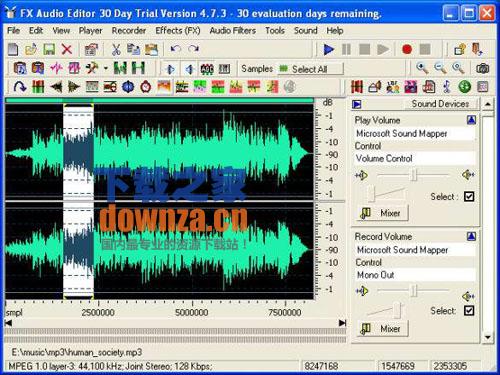500x375 pixels.
Task: Toggle the Play Volume Select checkbox
Action: [x=469, y=197]
